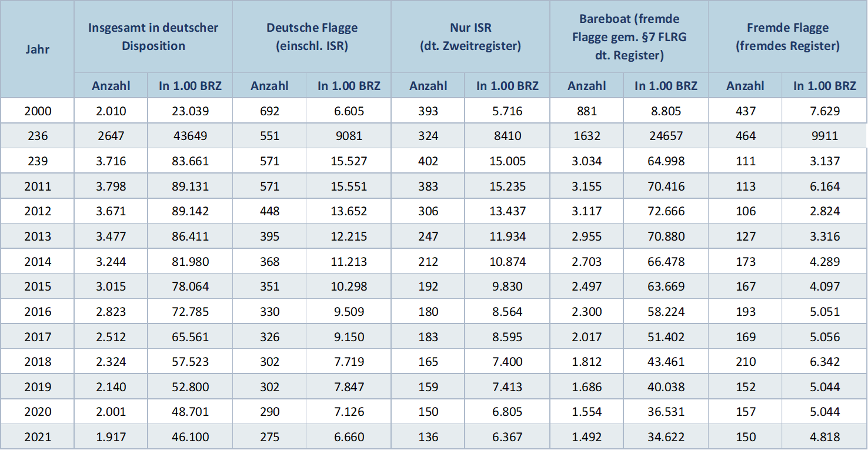Image resolution: width=868 pixels, height=450 pixels.
Task: Click "In 1.00 BRZ" subheader under Deutsche Flagge
Action: [x=349, y=86]
